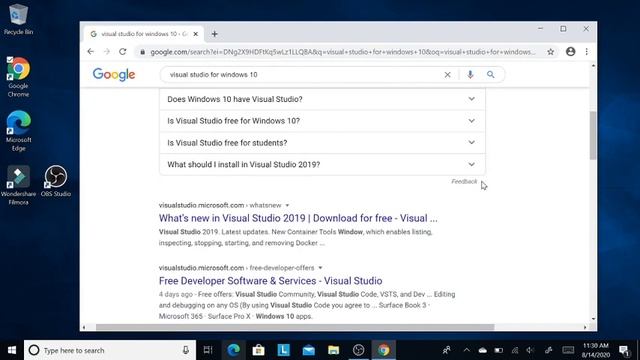Image resolution: width=640 pixels, height=360 pixels.
Task: Open Microsoft Store from the taskbar
Action: click(x=258, y=350)
